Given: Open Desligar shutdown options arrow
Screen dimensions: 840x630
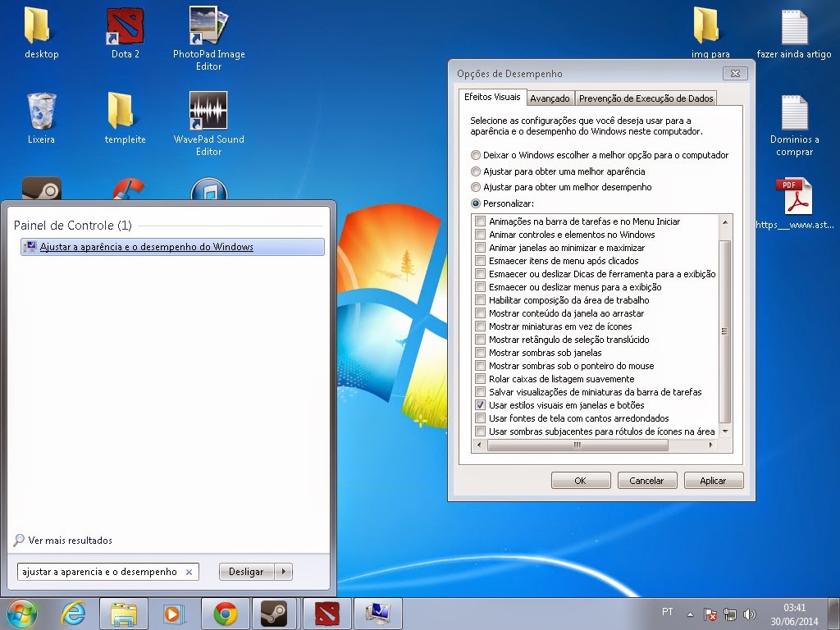Looking at the screenshot, I should [x=283, y=572].
